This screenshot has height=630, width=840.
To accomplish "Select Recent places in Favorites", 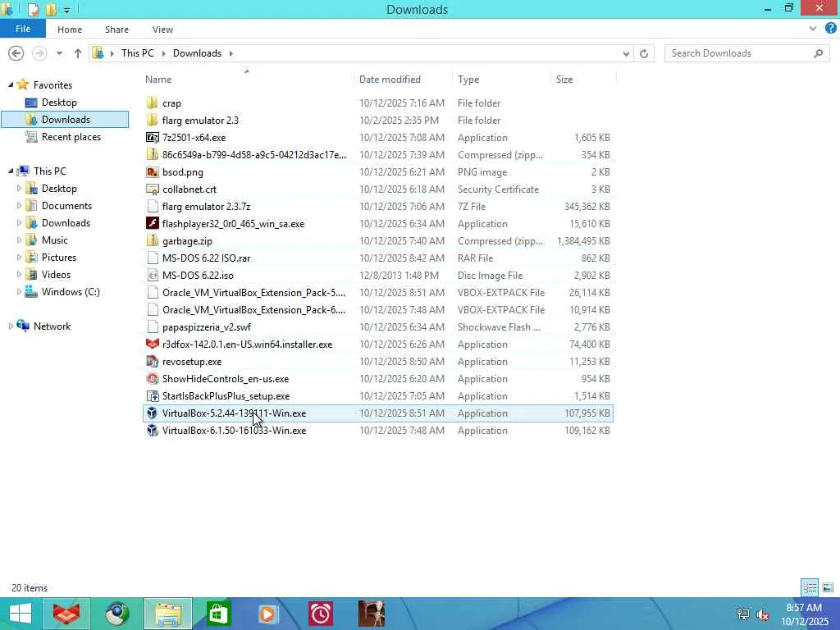I will click(71, 137).
